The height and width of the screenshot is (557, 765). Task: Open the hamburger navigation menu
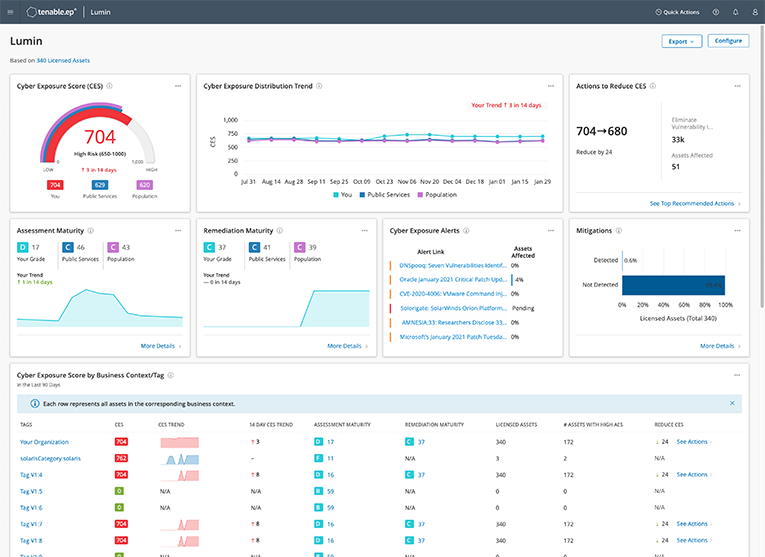coord(10,12)
